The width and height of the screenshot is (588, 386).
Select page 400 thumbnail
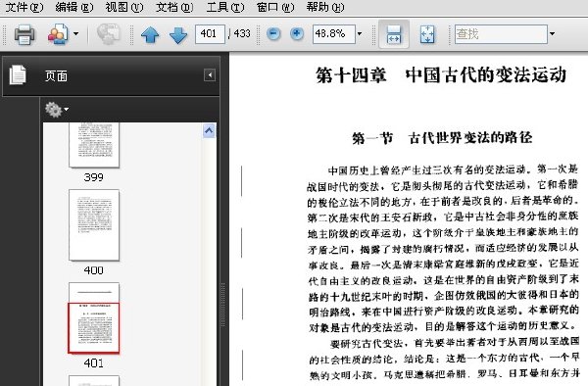click(x=94, y=225)
